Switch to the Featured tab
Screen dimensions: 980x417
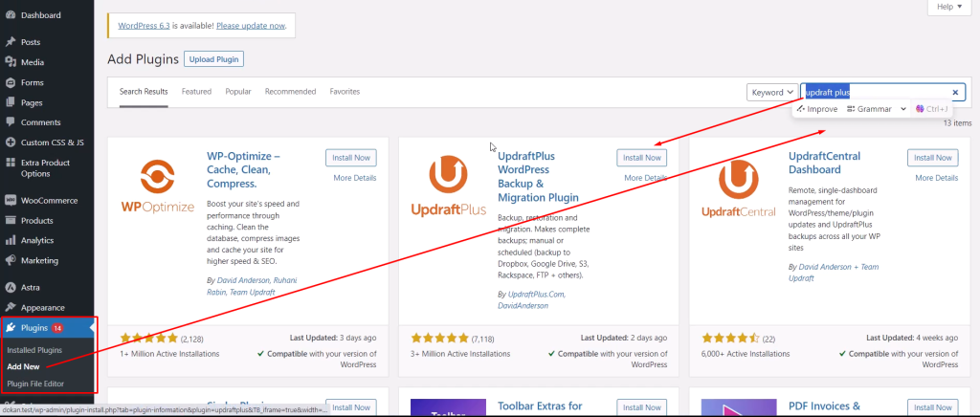(196, 91)
